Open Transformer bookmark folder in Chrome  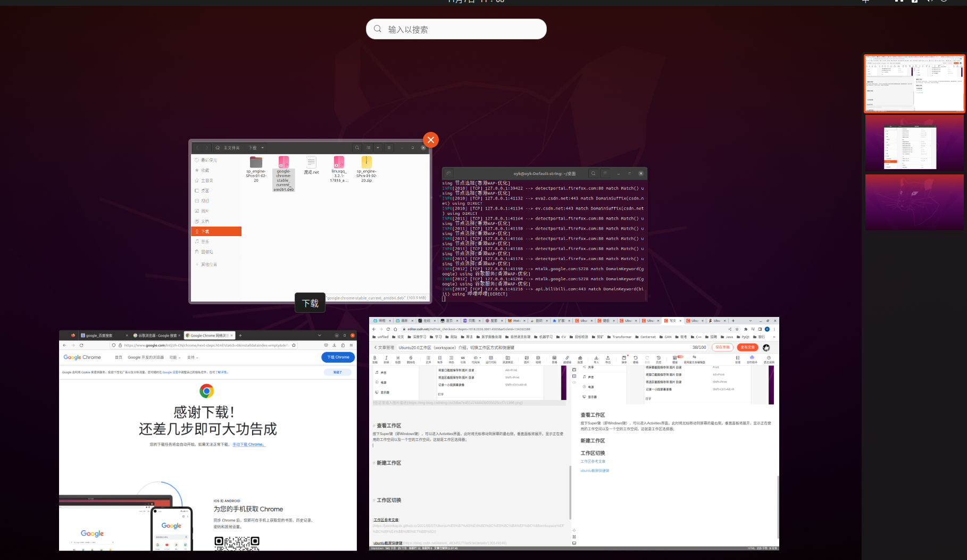[619, 337]
